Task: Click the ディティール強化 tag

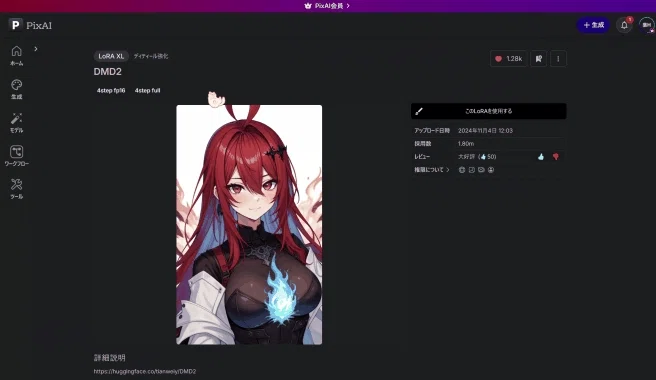Action: coord(151,56)
